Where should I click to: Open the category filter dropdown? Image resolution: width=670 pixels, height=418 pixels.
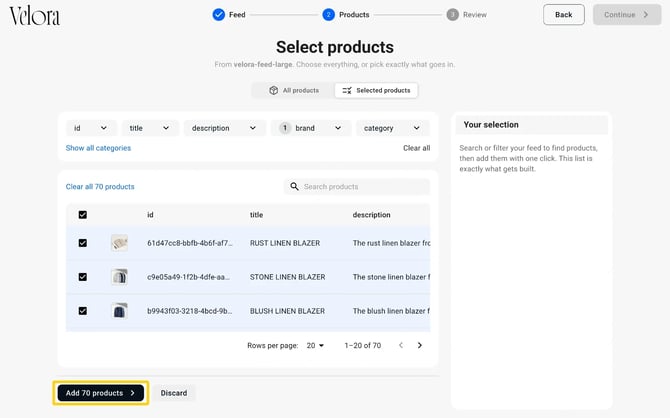point(393,128)
